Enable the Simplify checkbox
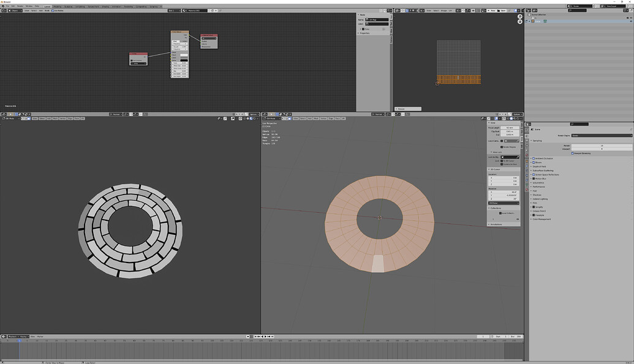The image size is (634, 364). (x=534, y=207)
